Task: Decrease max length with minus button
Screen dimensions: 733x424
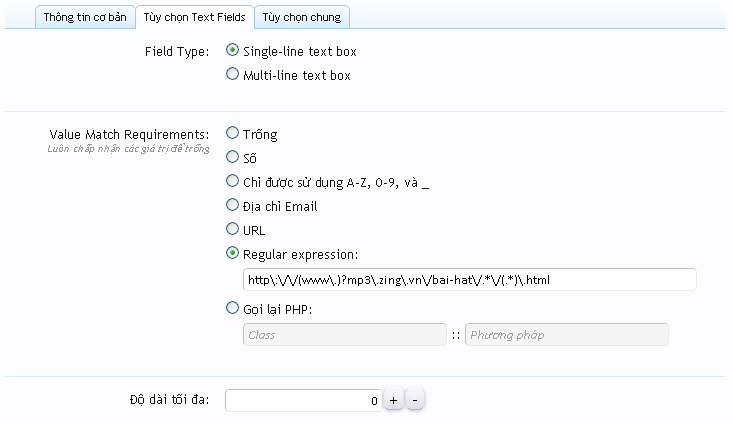Action: (x=415, y=400)
